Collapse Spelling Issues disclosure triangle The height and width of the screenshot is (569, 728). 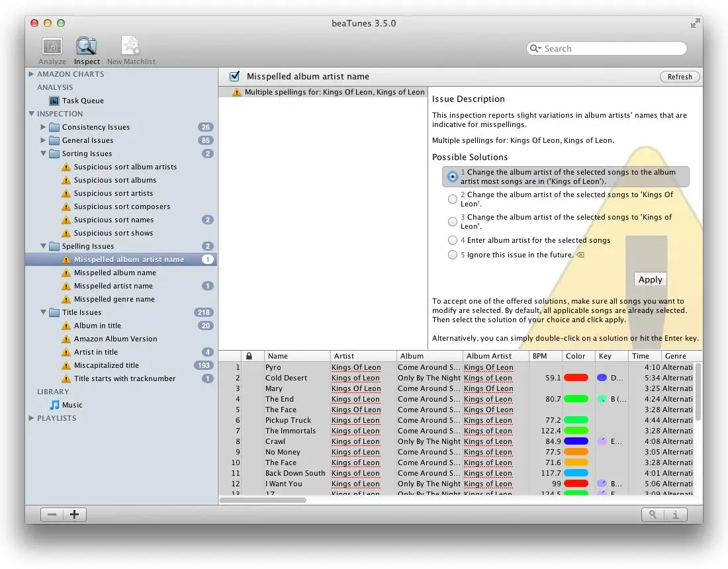coord(43,246)
